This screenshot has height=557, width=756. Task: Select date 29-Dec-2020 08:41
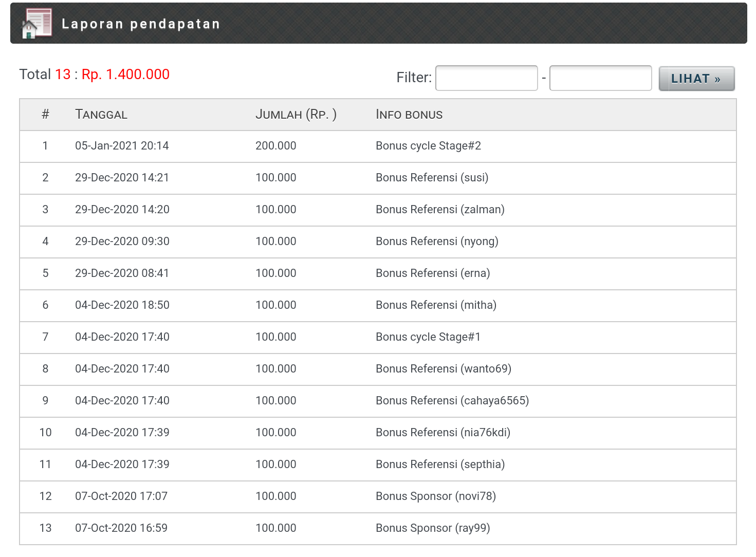[122, 273]
